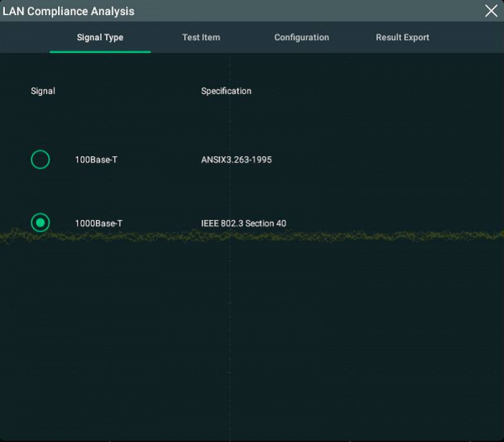Click the 100Base-T signal label
The height and width of the screenshot is (442, 504).
[x=96, y=160]
